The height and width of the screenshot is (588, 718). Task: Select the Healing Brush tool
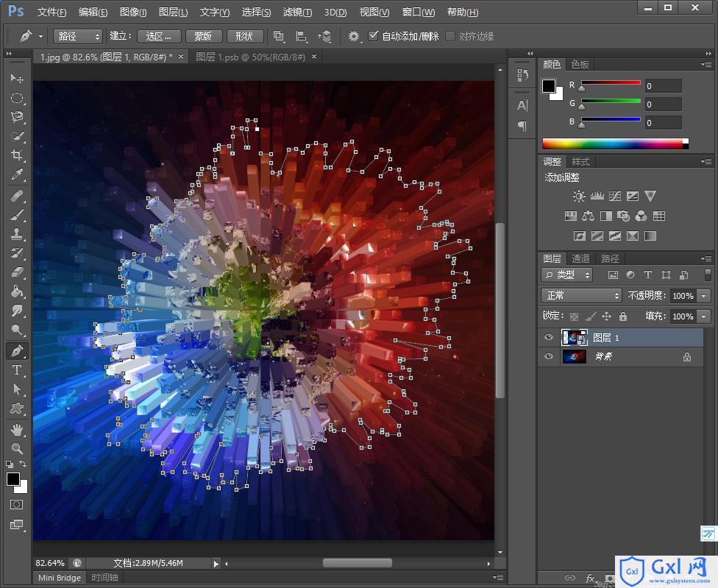(x=16, y=196)
